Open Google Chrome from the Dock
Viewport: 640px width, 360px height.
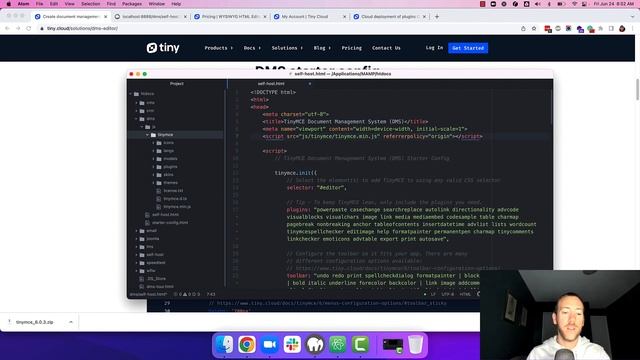point(247,344)
